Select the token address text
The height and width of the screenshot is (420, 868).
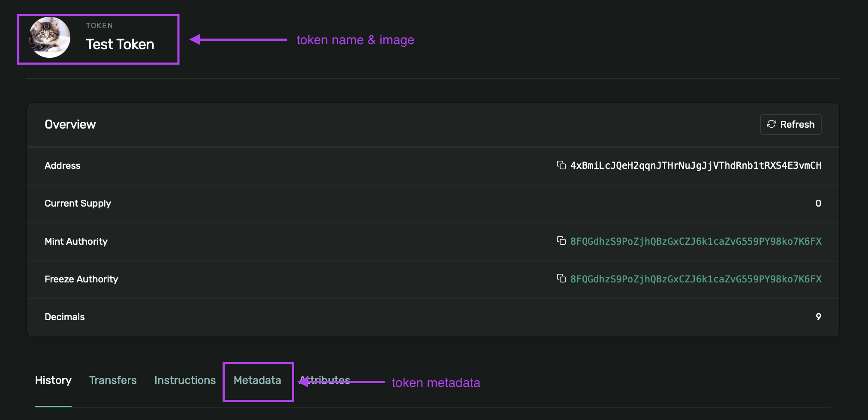[696, 165]
